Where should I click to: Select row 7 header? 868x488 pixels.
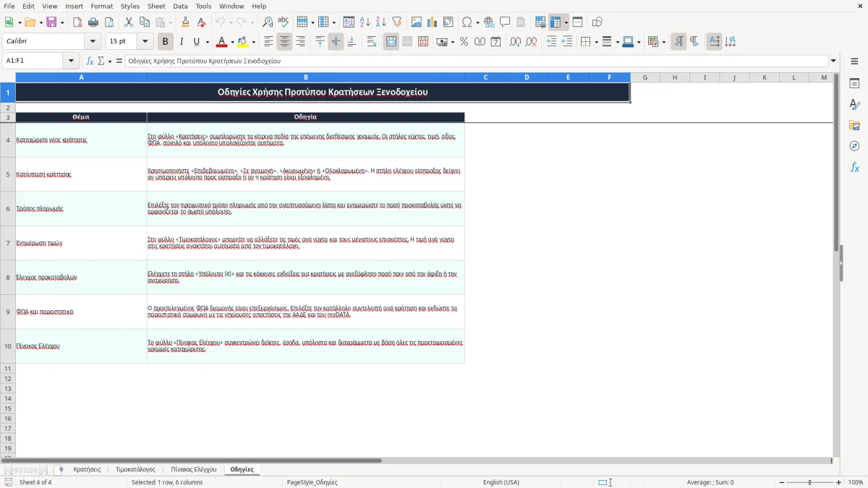click(8, 243)
